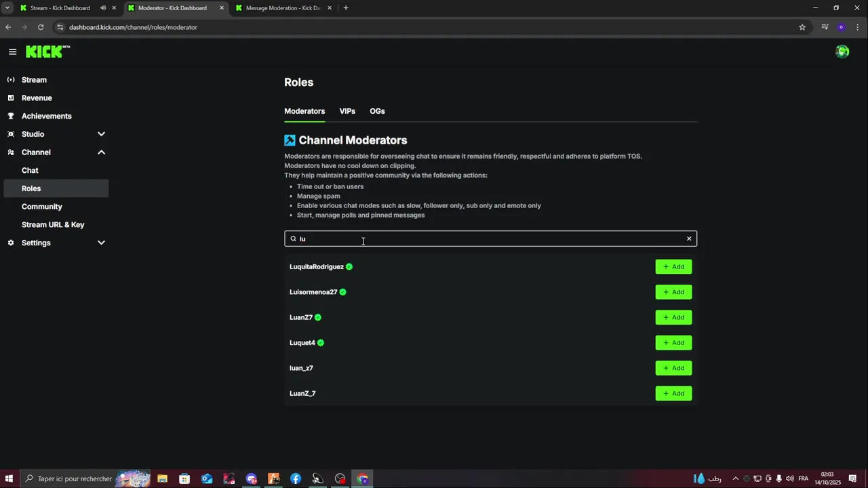Click username Luisormenoa27
Screen dimensions: 868x488
(313, 292)
